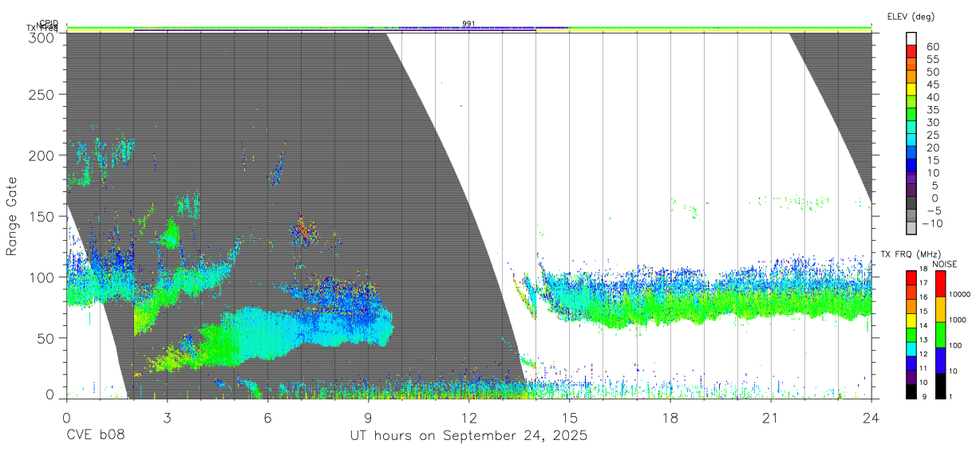
Task: Click the "100" label on the NOISE scale
Action: [x=956, y=346]
